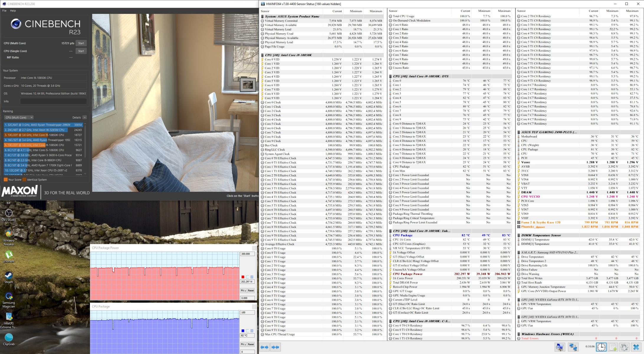Click Reset on CPU Package Power graph
Viewport: 644px width, 354px height.
(251, 291)
